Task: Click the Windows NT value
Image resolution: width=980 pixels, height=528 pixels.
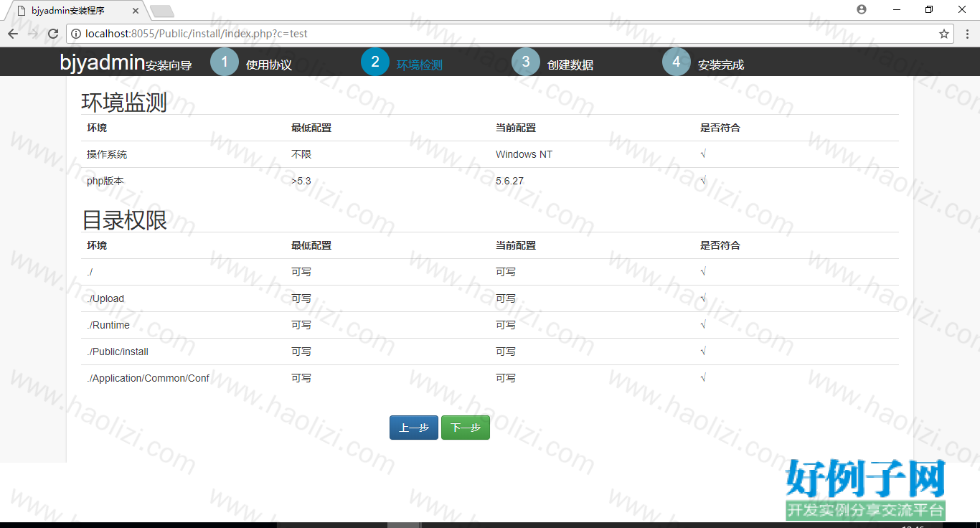Action: tap(524, 154)
